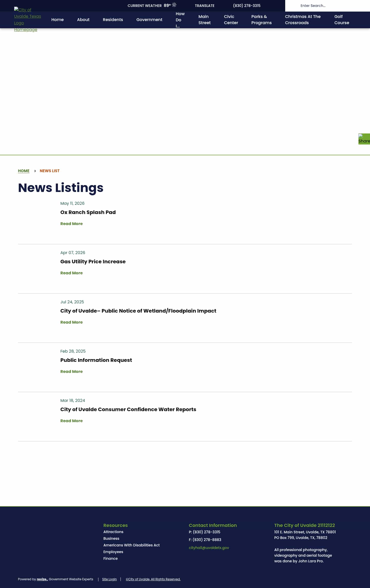Click the Resources footer heading
Image resolution: width=370 pixels, height=588 pixels.
coord(116,525)
